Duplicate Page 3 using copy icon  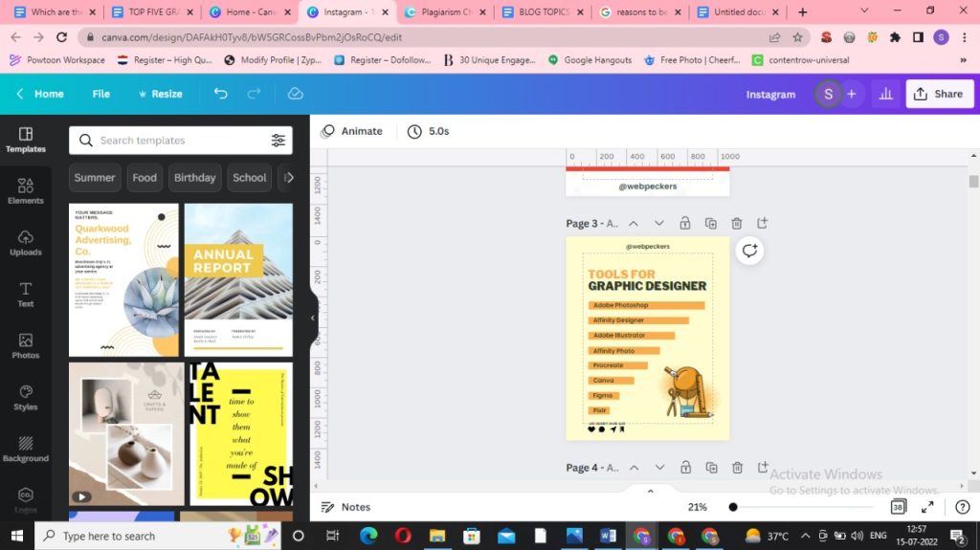(x=711, y=223)
